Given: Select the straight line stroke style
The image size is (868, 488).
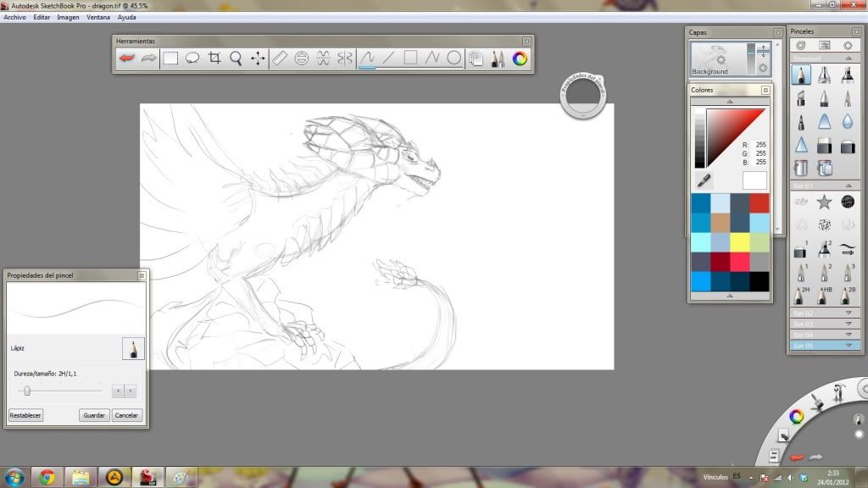Looking at the screenshot, I should tap(388, 58).
